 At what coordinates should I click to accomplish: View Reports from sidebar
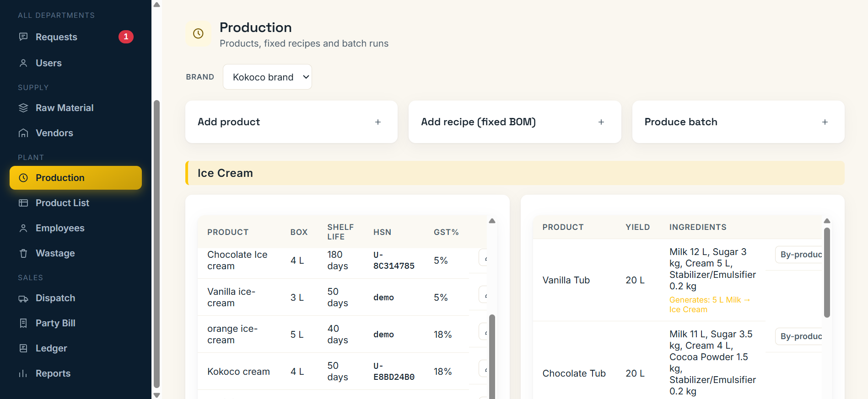coord(75,373)
